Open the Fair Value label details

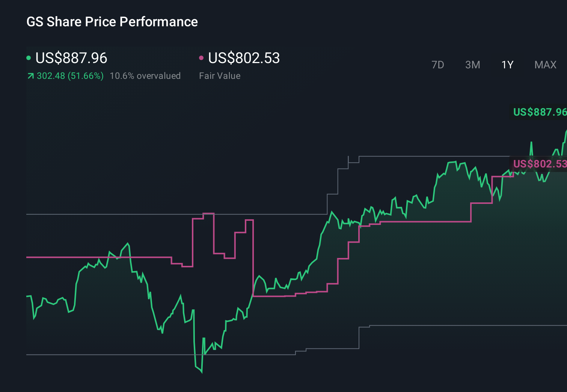[x=220, y=75]
